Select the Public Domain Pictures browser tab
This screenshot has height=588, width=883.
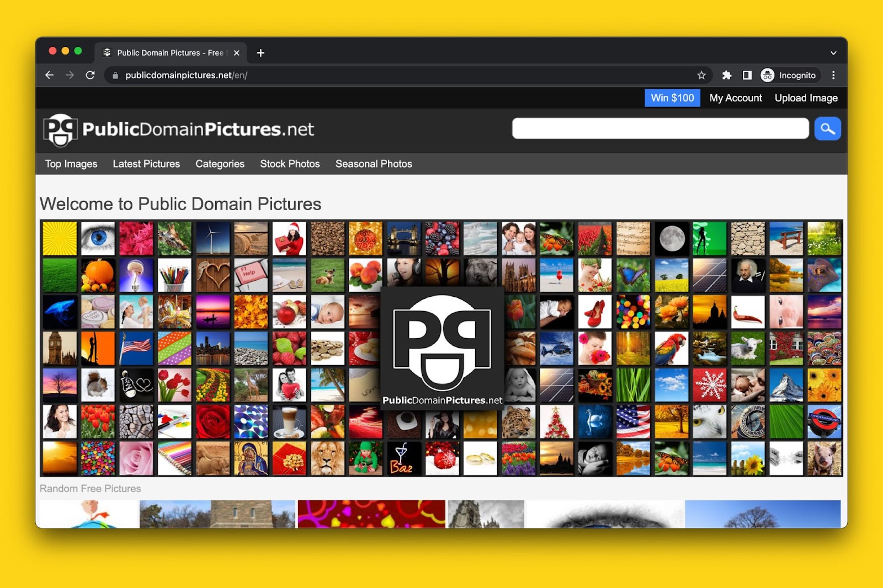coord(171,53)
